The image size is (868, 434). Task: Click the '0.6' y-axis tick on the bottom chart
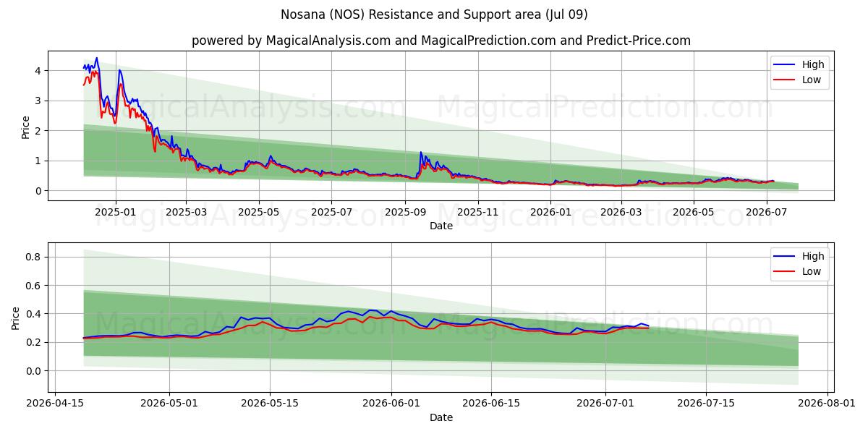pos(32,285)
